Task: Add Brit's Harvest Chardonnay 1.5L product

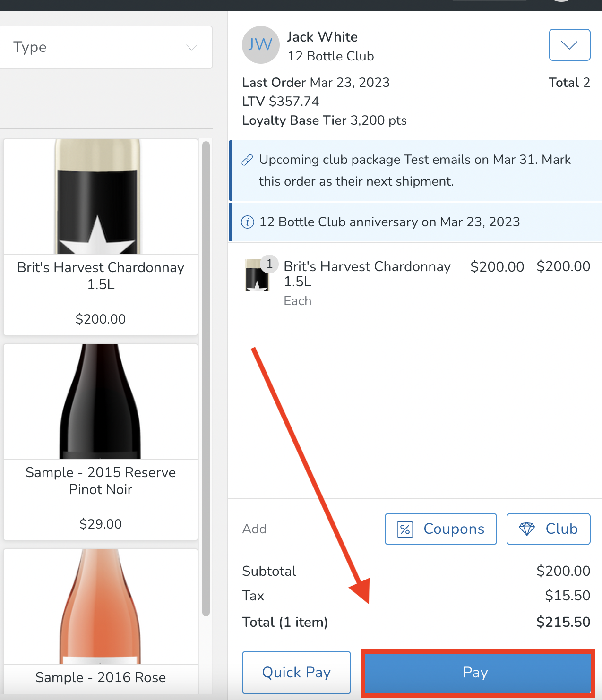Action: click(x=101, y=237)
